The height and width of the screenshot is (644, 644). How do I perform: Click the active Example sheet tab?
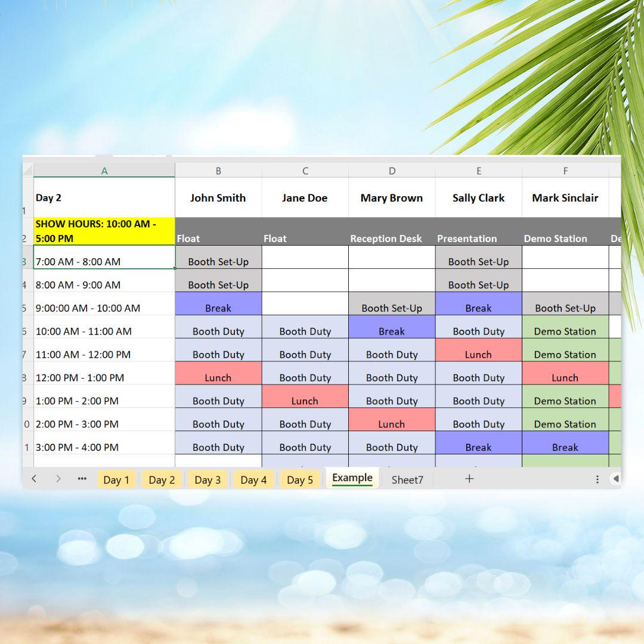coord(352,478)
